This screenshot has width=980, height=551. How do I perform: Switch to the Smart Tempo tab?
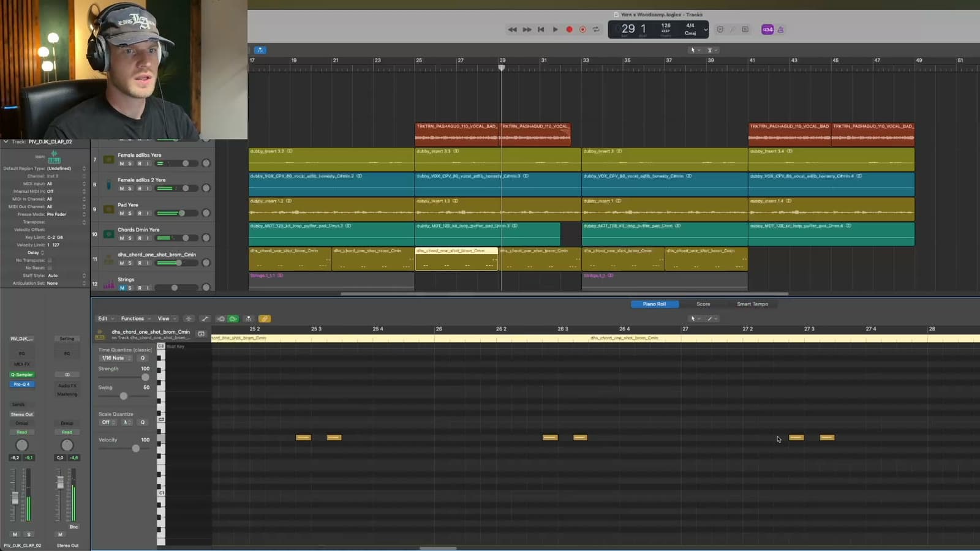coord(752,304)
